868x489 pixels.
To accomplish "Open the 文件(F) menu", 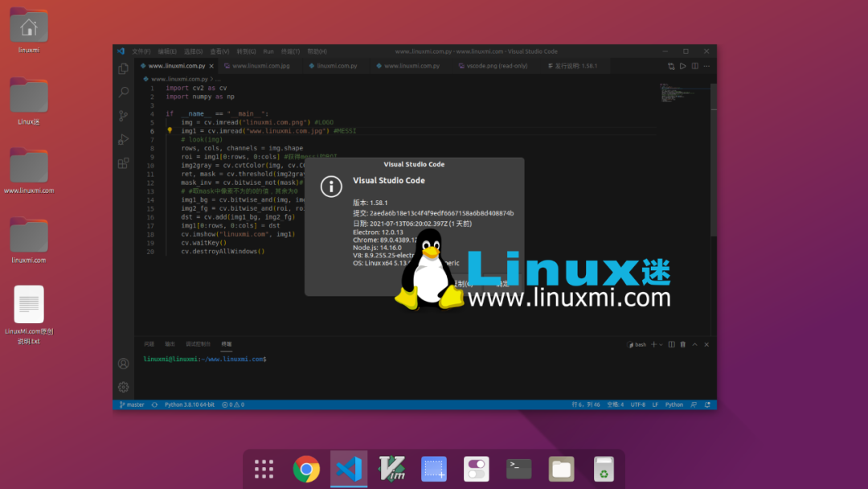I will 141,51.
